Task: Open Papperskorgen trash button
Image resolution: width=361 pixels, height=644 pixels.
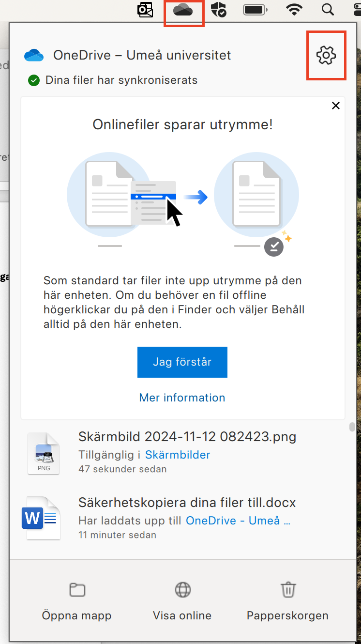Action: 288,602
